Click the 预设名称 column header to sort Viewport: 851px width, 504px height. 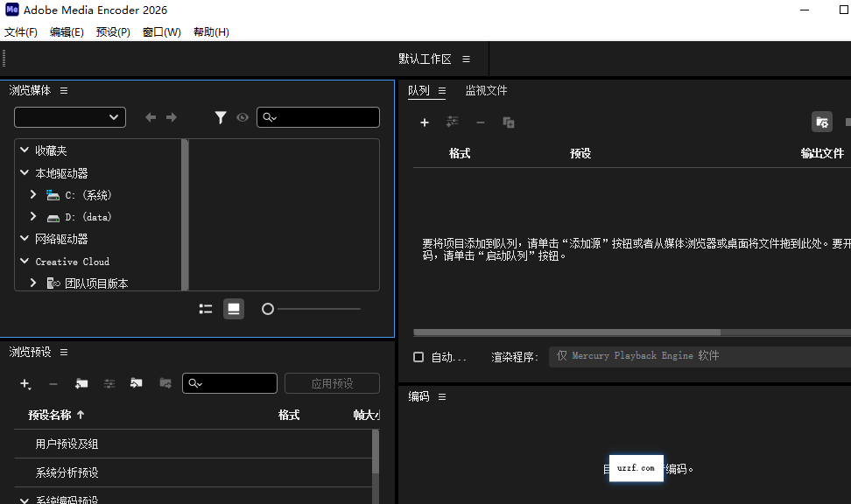coord(56,415)
